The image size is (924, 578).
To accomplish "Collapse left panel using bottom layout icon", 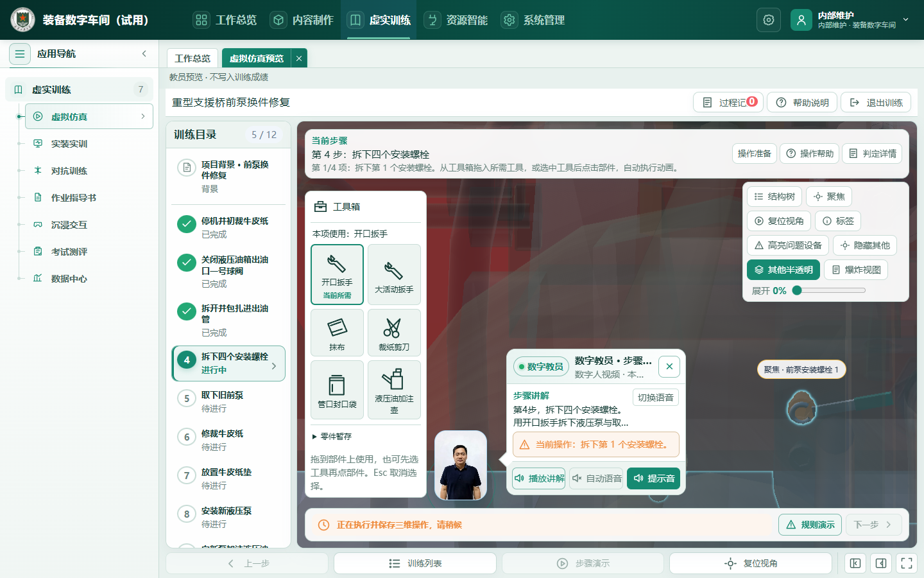I will point(855,563).
